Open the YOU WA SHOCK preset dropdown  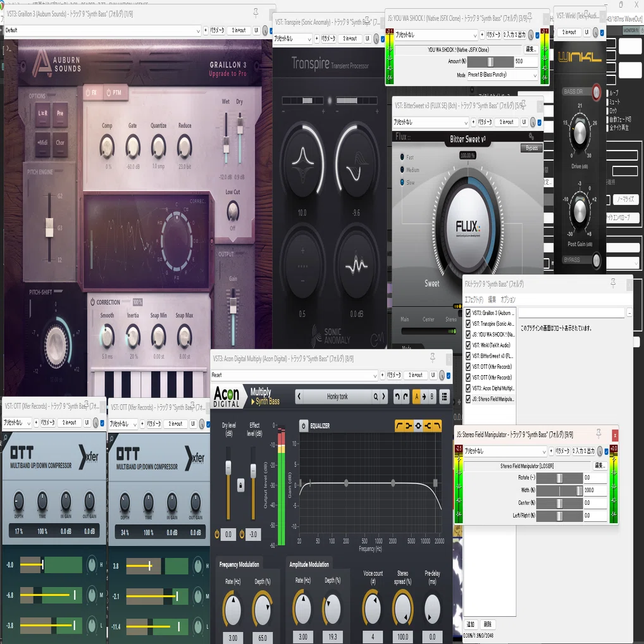click(436, 35)
